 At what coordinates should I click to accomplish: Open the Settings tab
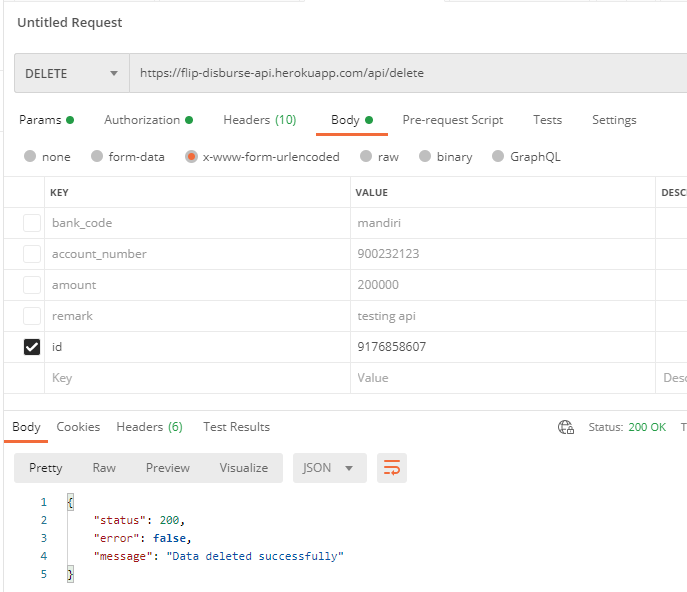pos(614,120)
